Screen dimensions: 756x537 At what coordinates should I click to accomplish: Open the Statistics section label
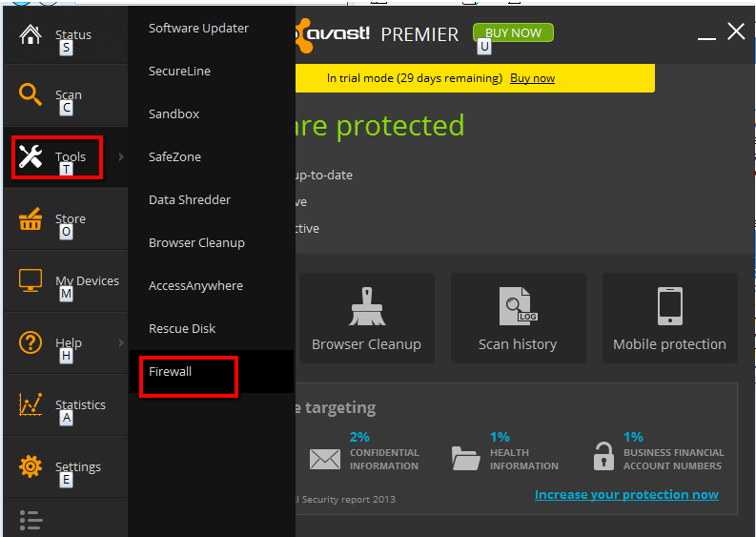(80, 404)
